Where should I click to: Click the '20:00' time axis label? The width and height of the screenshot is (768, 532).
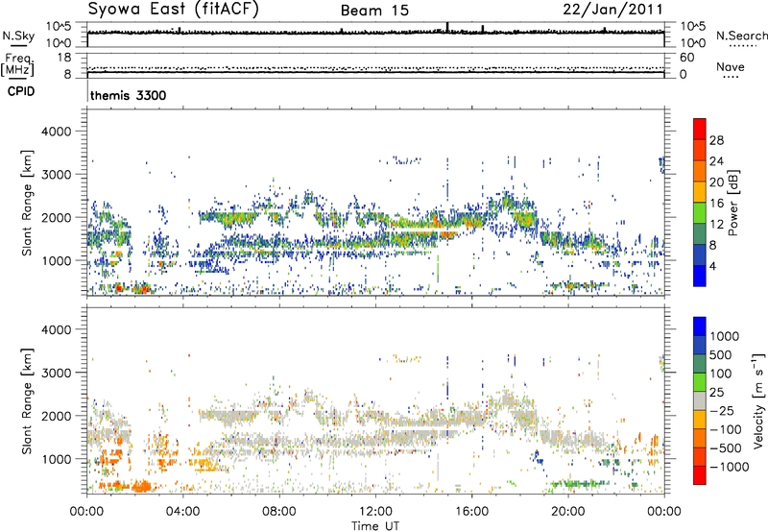tap(567, 512)
